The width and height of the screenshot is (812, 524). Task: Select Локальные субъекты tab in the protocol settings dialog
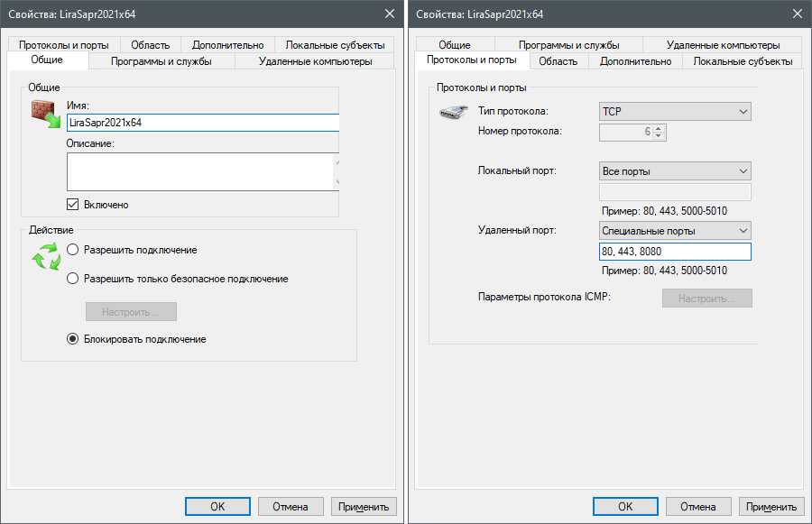(743, 61)
